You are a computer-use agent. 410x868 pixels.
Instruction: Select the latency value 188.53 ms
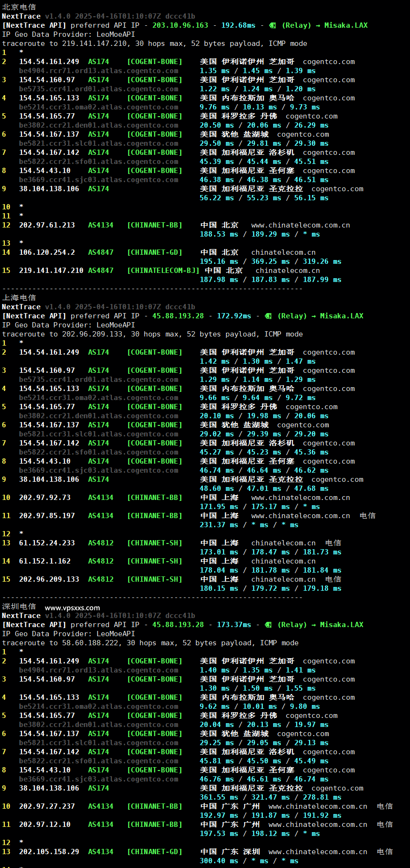[x=219, y=234]
